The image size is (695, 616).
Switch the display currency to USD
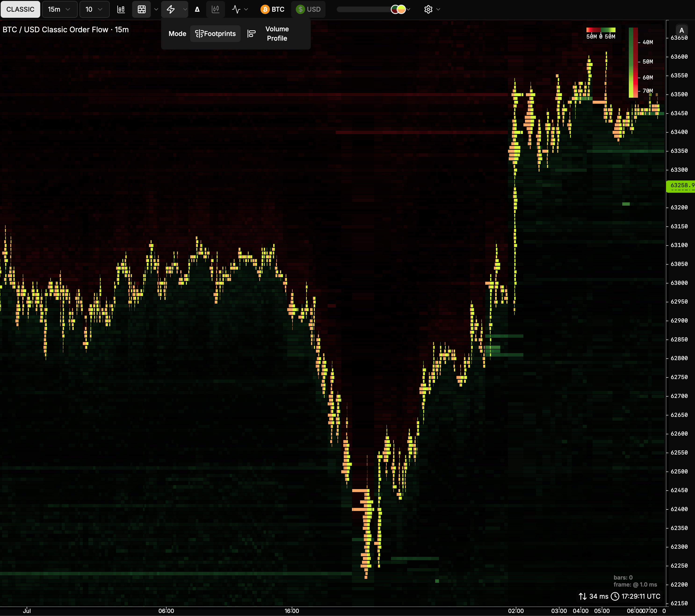tap(308, 9)
